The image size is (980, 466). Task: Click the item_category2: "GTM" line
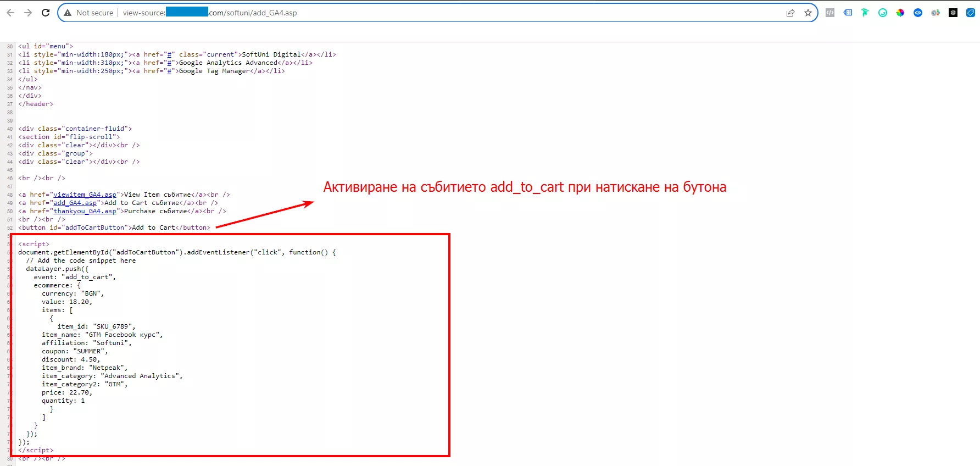(x=85, y=384)
